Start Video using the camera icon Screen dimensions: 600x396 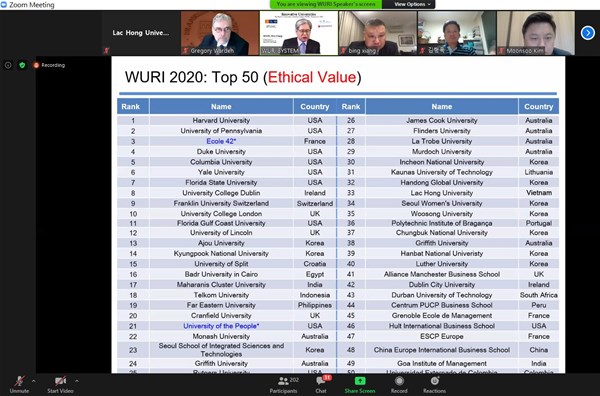pyautogui.click(x=60, y=381)
